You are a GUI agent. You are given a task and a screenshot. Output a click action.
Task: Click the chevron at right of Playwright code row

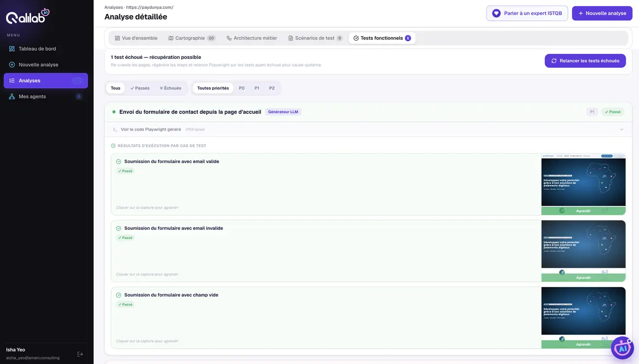[622, 130]
